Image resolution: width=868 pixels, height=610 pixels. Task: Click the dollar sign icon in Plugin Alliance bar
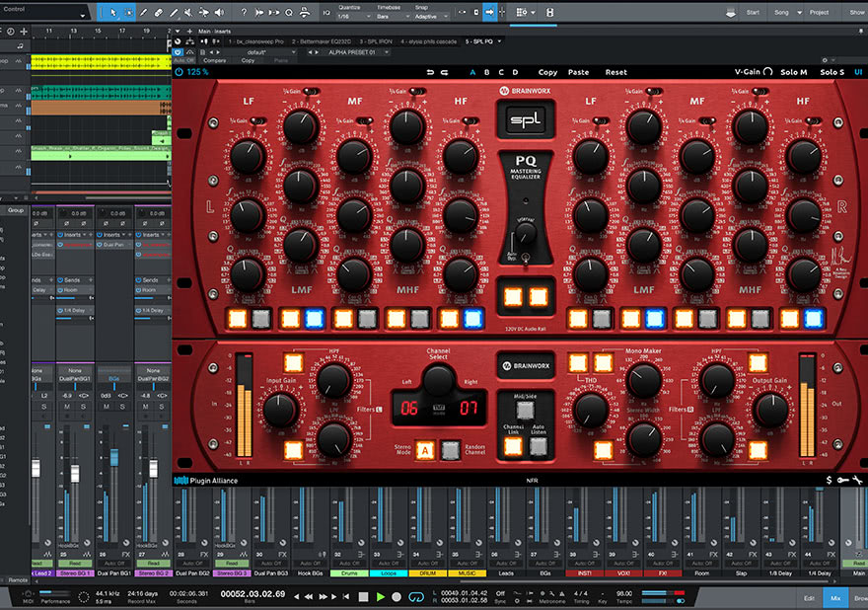pyautogui.click(x=829, y=481)
